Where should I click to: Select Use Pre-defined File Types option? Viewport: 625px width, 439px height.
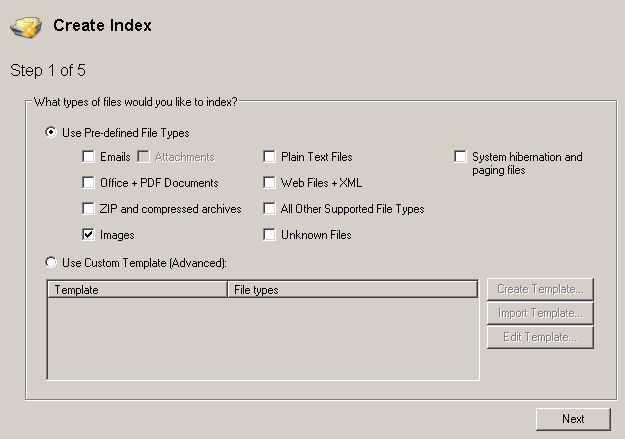51,132
